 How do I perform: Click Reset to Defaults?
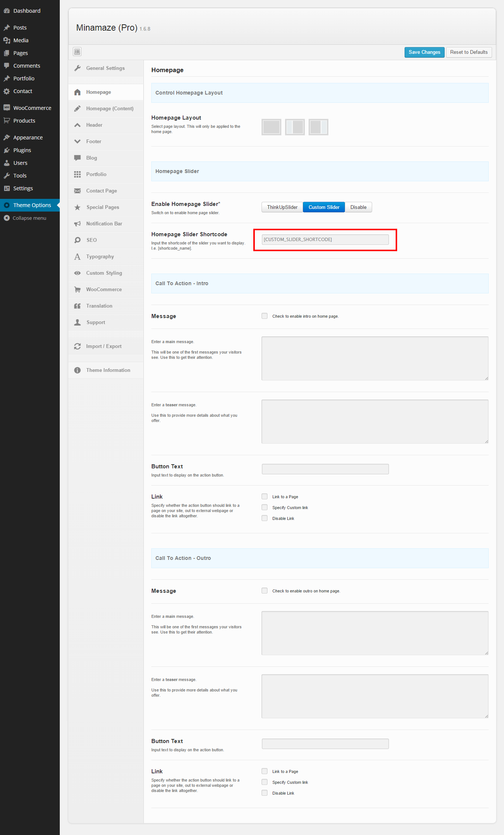pos(469,52)
